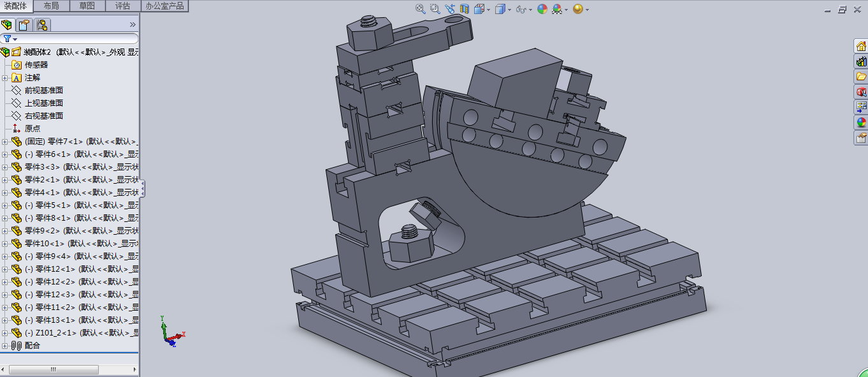The height and width of the screenshot is (377, 868).
Task: Click the Previous View icon
Action: click(450, 9)
